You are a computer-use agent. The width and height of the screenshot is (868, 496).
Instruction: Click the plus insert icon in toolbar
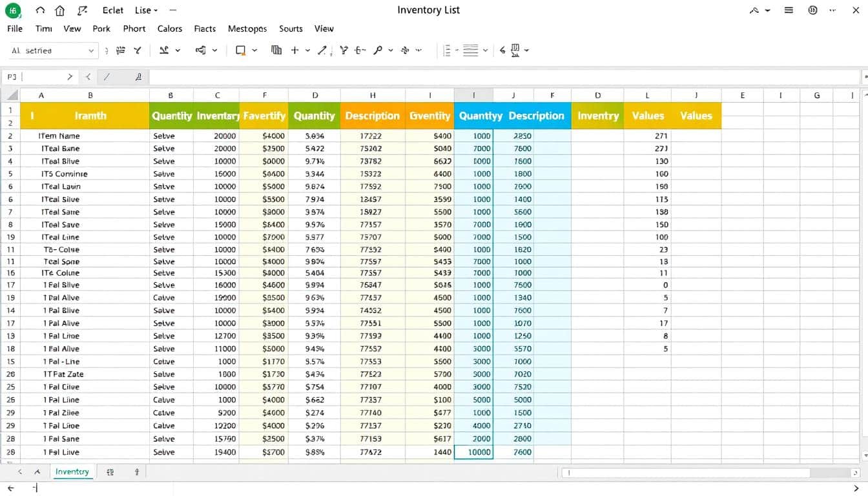pyautogui.click(x=294, y=50)
